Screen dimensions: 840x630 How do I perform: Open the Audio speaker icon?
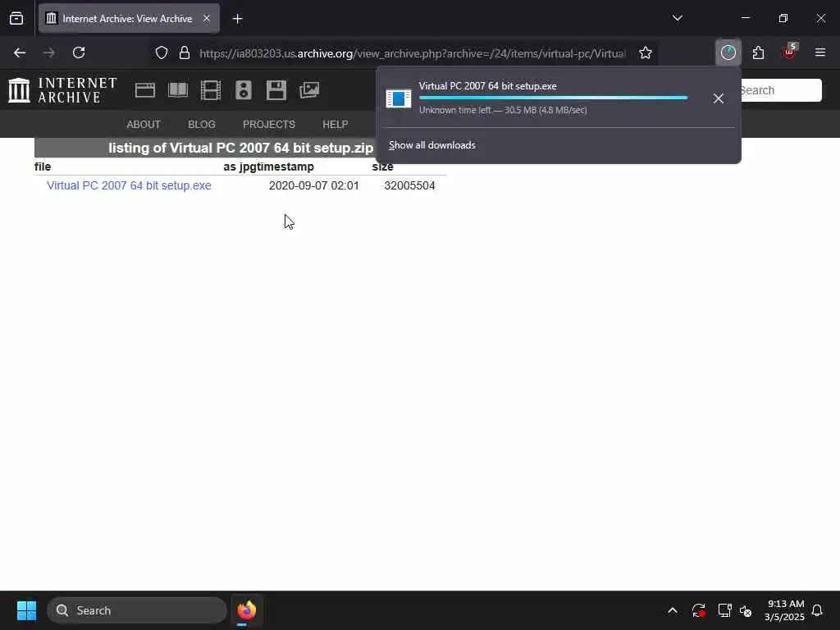243,90
